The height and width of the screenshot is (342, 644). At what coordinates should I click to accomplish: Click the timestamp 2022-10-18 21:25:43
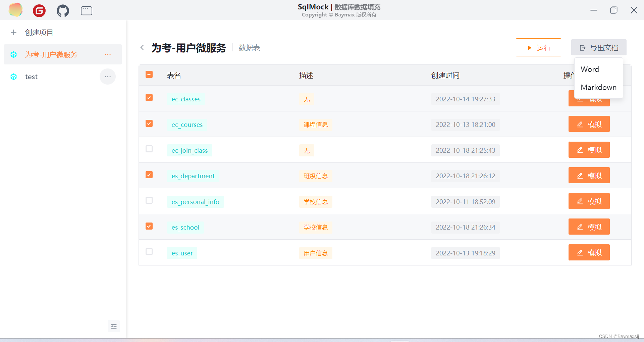point(466,150)
